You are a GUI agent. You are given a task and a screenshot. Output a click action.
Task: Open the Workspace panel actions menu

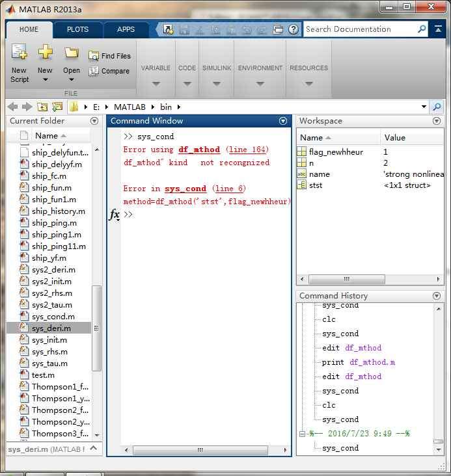point(437,121)
